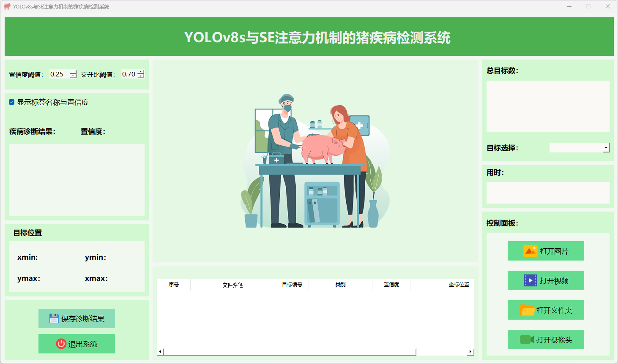The height and width of the screenshot is (364, 618).
Task: Click the 'ymax:' label
Action: (x=29, y=278)
